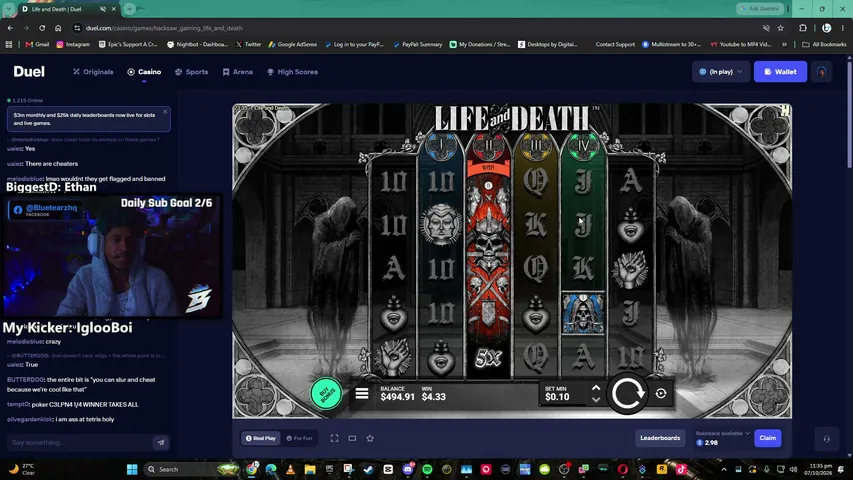The image size is (853, 480).
Task: Open Spotify from the taskbar
Action: (x=427, y=469)
